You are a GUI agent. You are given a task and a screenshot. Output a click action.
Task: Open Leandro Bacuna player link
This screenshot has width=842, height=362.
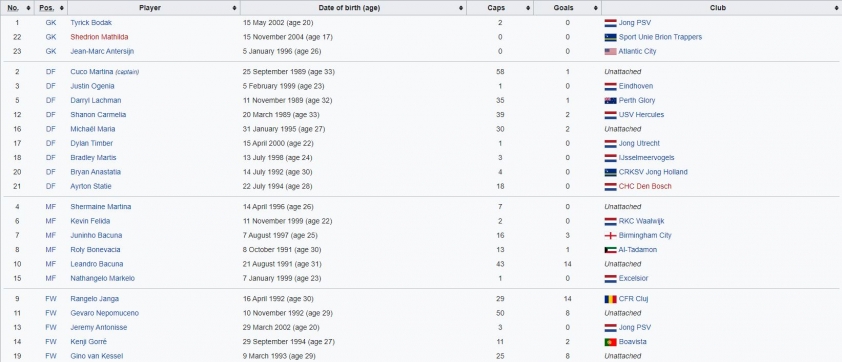(97, 264)
